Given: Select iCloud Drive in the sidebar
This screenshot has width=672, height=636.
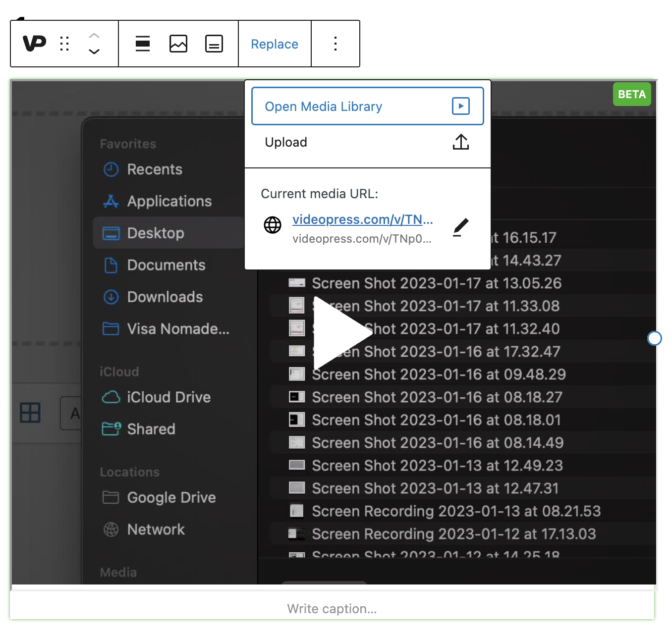Looking at the screenshot, I should (x=168, y=397).
